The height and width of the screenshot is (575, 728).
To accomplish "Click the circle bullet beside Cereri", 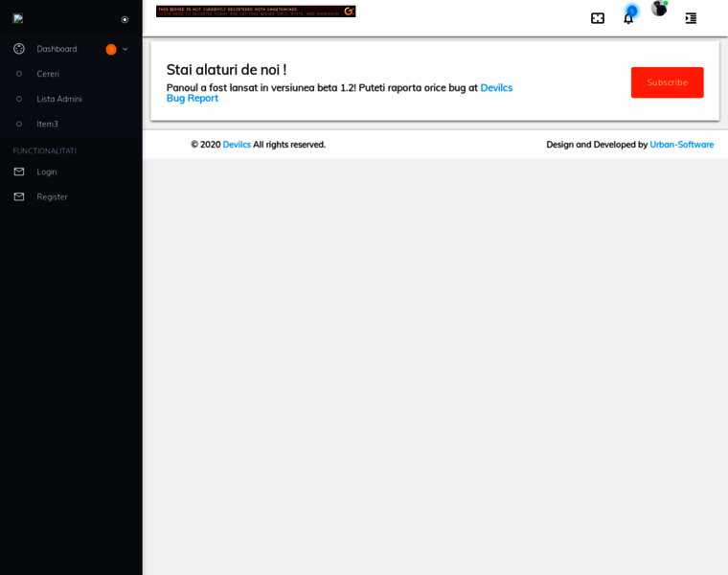I will (x=19, y=74).
